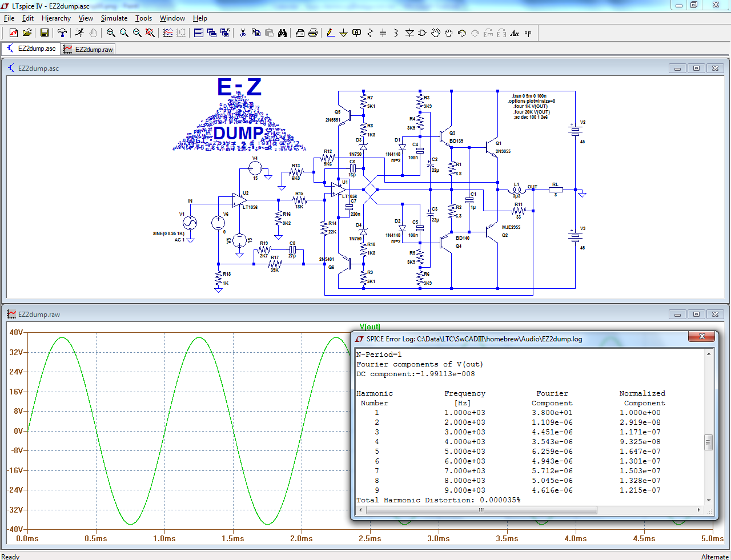
Task: Open the Hierarchy menu
Action: point(56,18)
